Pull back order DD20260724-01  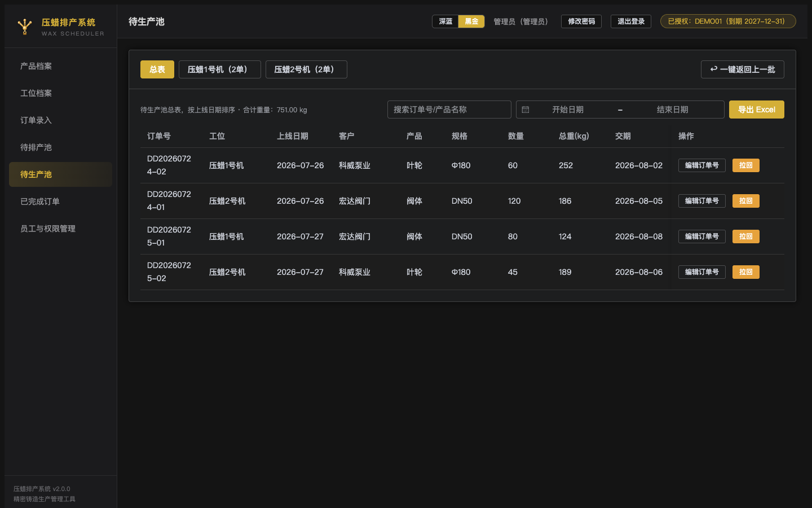[x=746, y=201]
